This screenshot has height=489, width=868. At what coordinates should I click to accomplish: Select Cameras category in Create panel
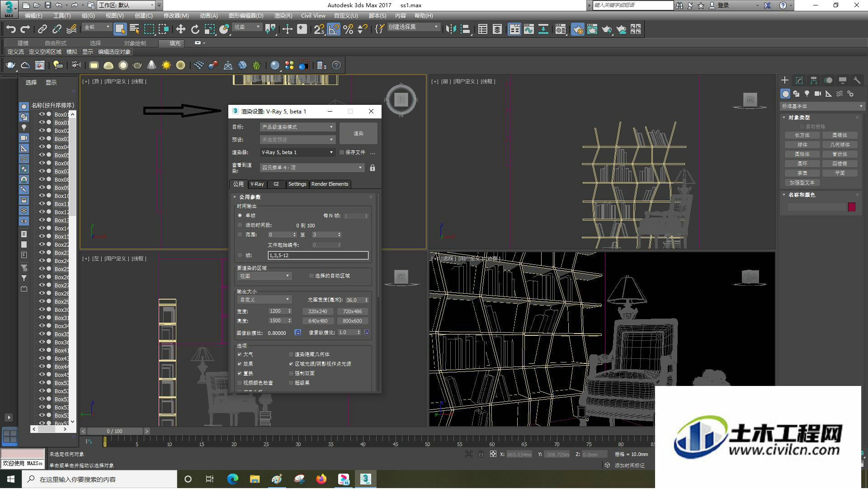[818, 94]
